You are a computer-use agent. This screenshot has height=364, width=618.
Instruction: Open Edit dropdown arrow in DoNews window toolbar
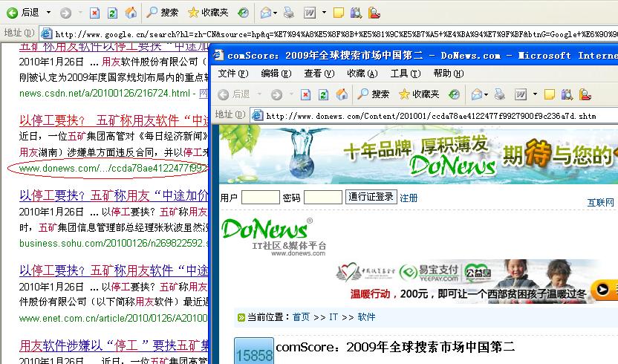535,94
